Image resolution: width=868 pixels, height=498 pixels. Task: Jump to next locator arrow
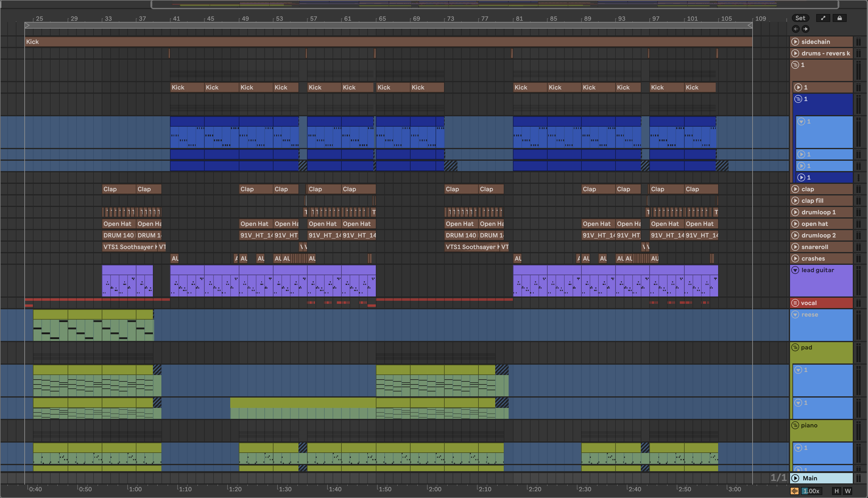click(805, 29)
